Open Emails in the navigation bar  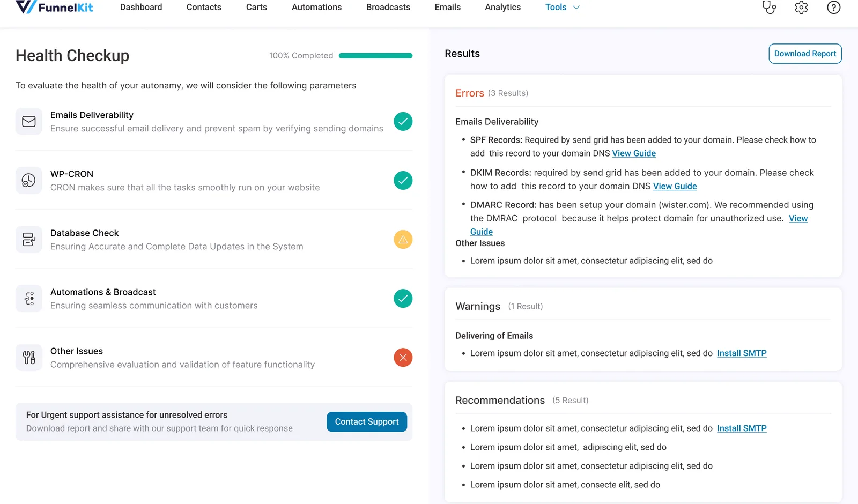[448, 7]
